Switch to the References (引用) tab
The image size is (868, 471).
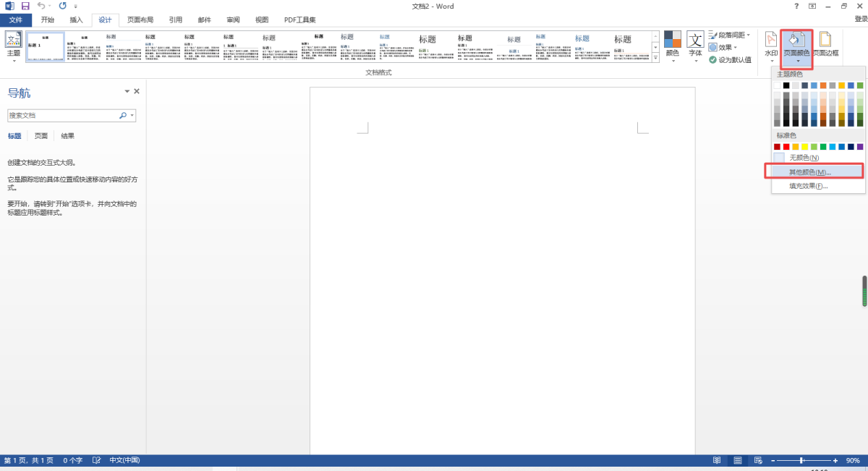pyautogui.click(x=176, y=20)
